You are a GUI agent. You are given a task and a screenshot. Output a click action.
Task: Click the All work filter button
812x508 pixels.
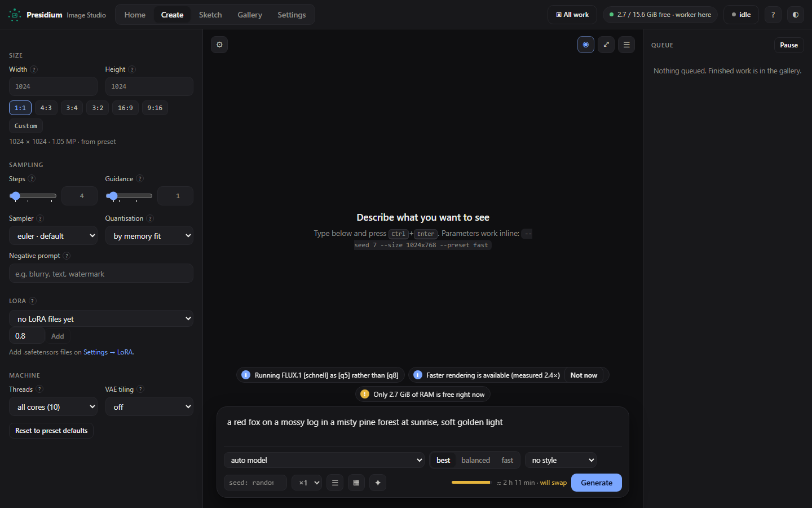pos(572,15)
